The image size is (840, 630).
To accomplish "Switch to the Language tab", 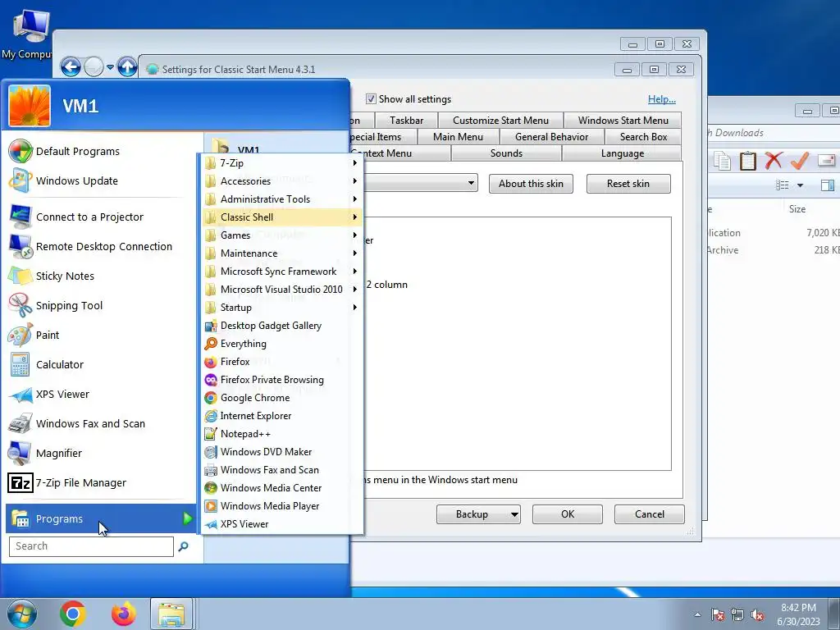I will click(x=622, y=153).
